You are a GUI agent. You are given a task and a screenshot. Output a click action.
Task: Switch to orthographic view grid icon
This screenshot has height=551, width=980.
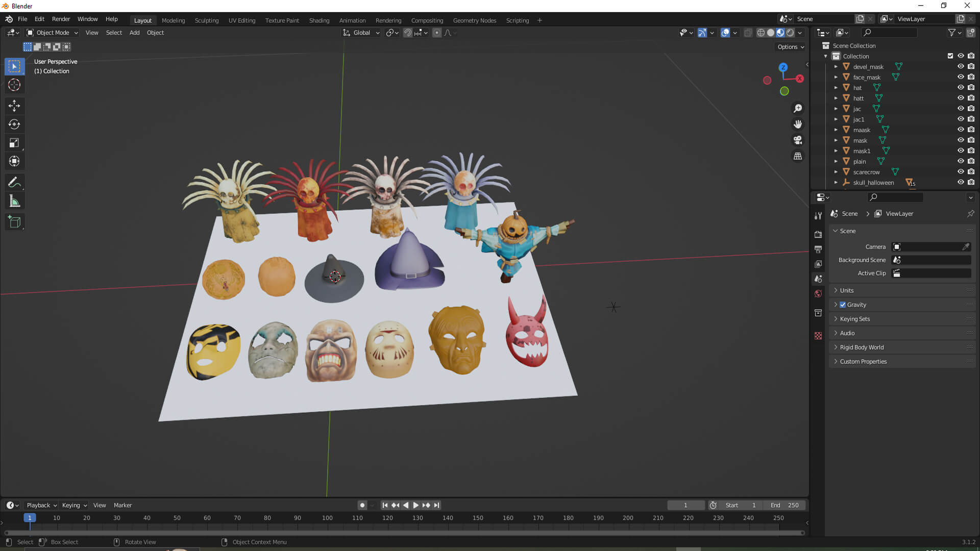[x=798, y=156]
